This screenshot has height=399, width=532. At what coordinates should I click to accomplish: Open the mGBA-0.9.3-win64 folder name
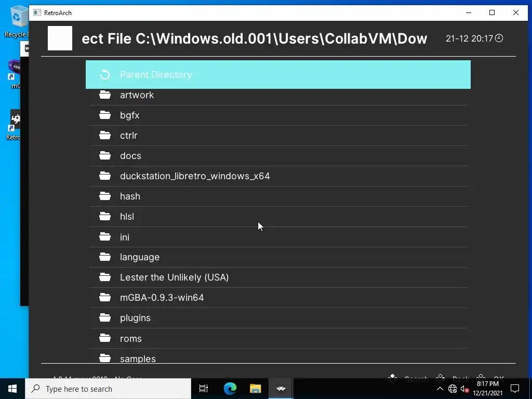(x=162, y=298)
